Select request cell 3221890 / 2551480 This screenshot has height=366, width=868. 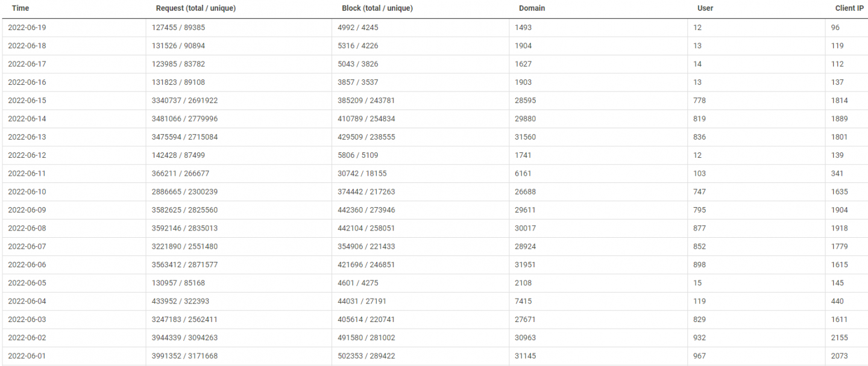[184, 246]
